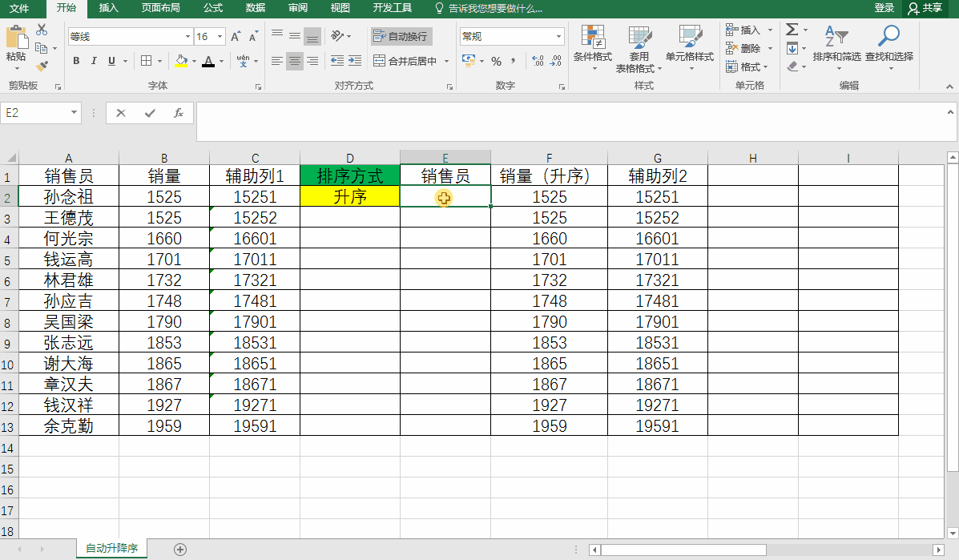Apply percent style format

pos(496,61)
